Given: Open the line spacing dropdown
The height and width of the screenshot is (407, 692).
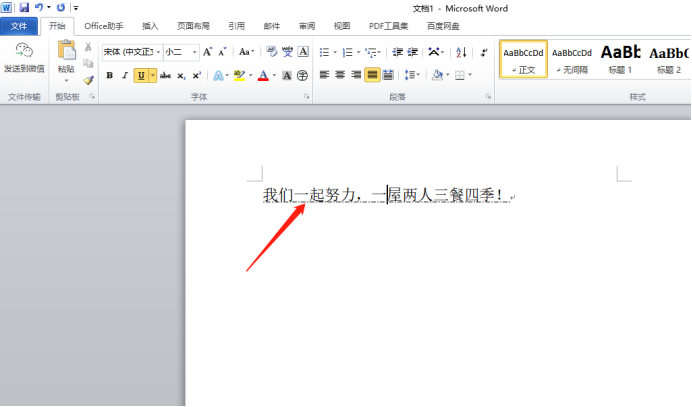Looking at the screenshot, I should pos(412,75).
